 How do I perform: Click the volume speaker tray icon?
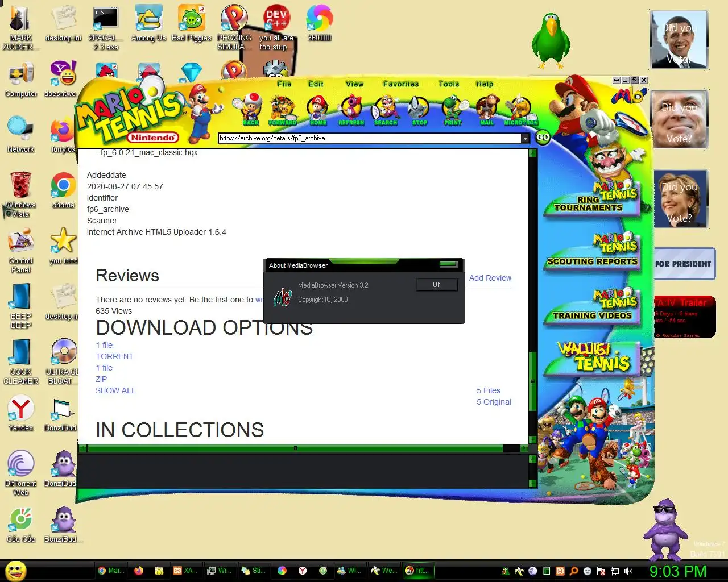pos(628,571)
